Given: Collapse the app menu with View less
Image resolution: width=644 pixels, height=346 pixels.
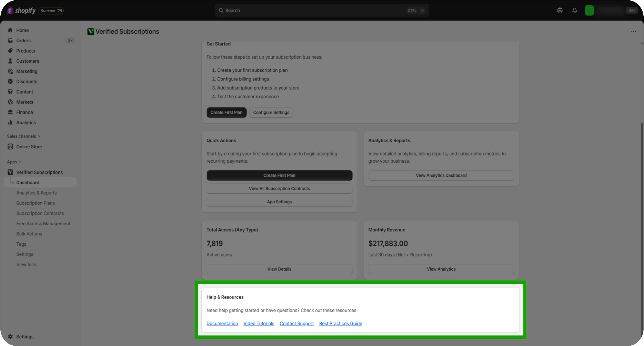Looking at the screenshot, I should [26, 265].
